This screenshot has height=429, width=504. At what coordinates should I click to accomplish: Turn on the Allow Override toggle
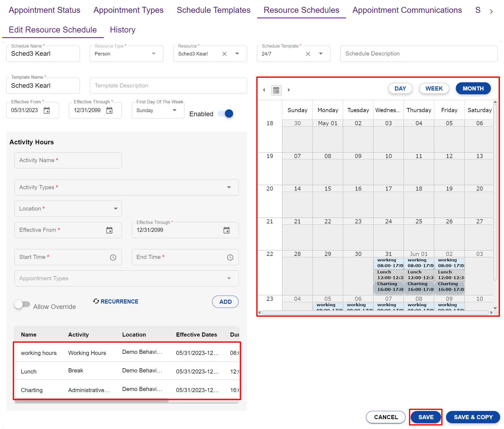point(23,304)
